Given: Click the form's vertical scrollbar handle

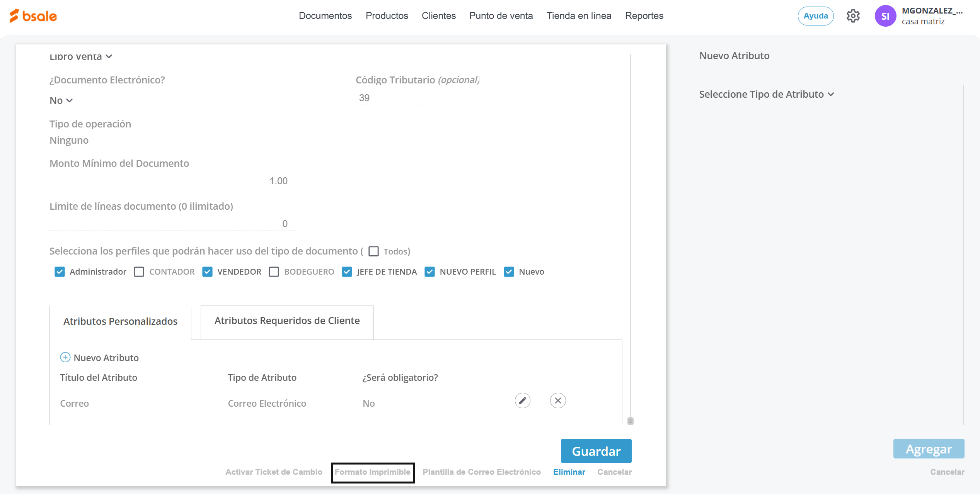Looking at the screenshot, I should click(x=630, y=421).
